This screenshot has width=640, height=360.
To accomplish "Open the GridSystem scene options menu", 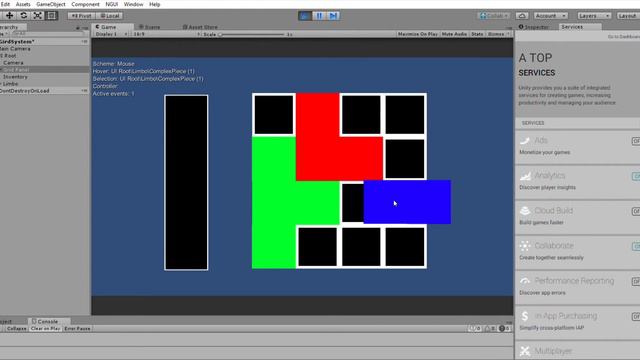I will pyautogui.click(x=84, y=42).
